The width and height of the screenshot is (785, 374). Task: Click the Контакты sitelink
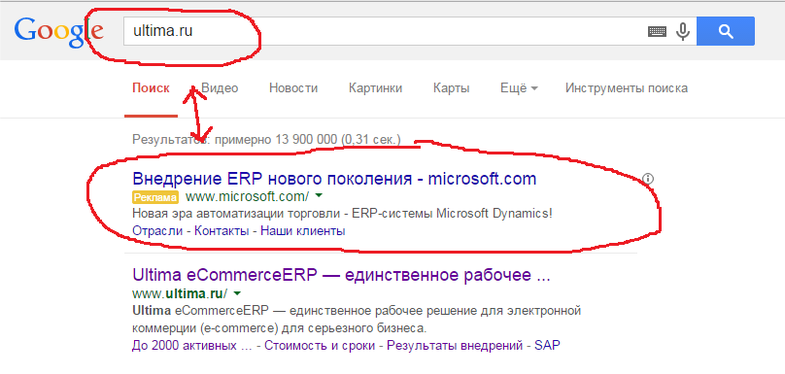(221, 231)
